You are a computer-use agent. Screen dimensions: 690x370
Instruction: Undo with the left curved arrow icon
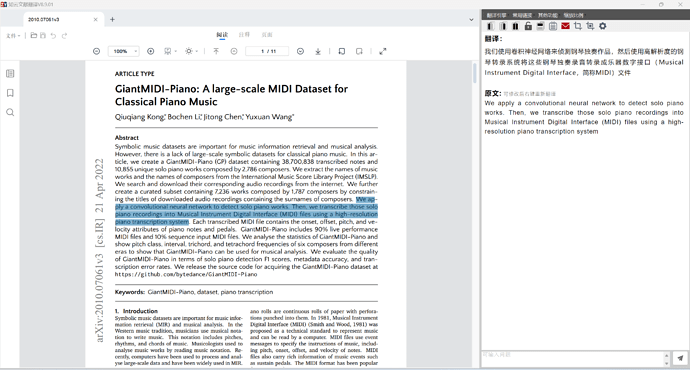(53, 35)
